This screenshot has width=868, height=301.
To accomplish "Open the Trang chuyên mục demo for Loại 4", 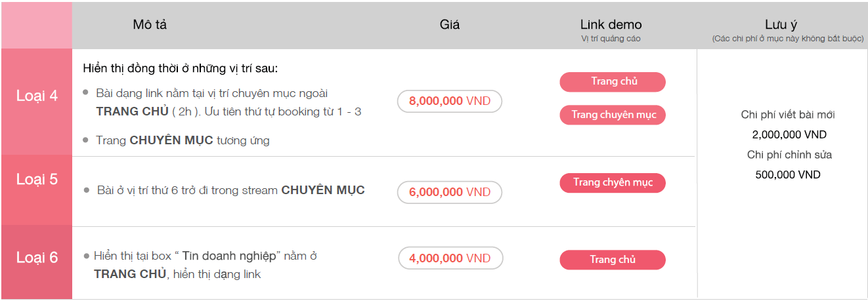I will click(x=613, y=115).
